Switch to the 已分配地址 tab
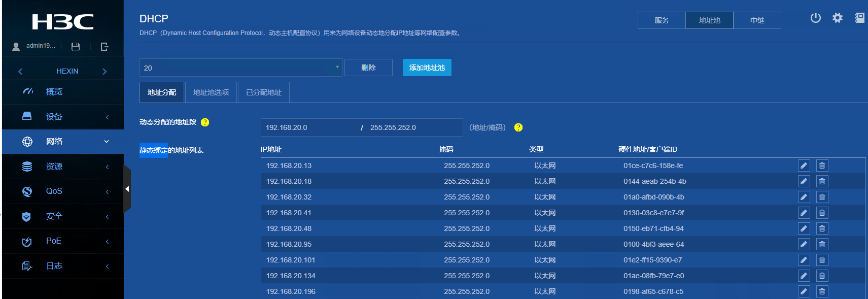This screenshot has width=868, height=299. click(263, 92)
